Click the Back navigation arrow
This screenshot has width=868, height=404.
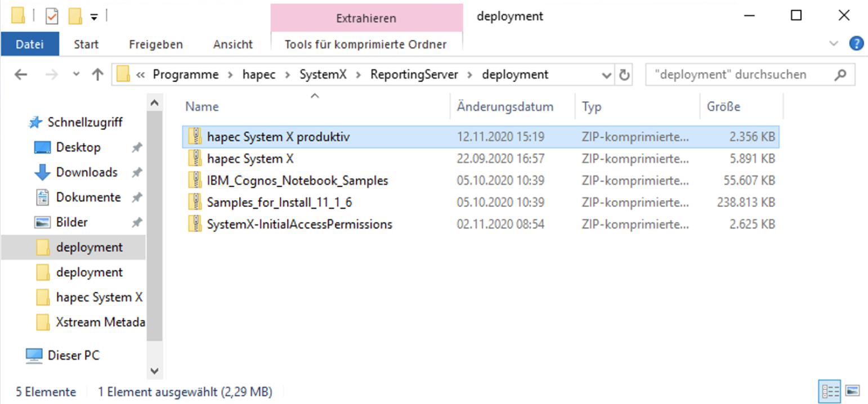click(21, 74)
